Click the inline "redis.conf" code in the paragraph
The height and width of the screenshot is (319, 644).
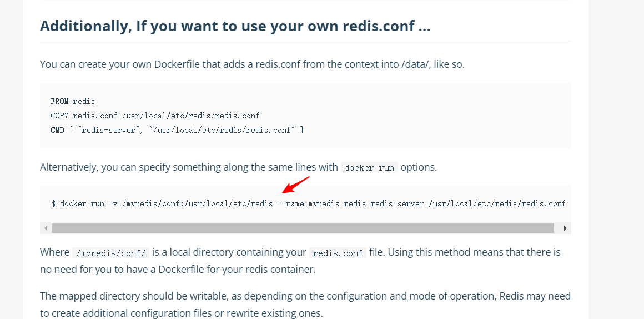(338, 253)
